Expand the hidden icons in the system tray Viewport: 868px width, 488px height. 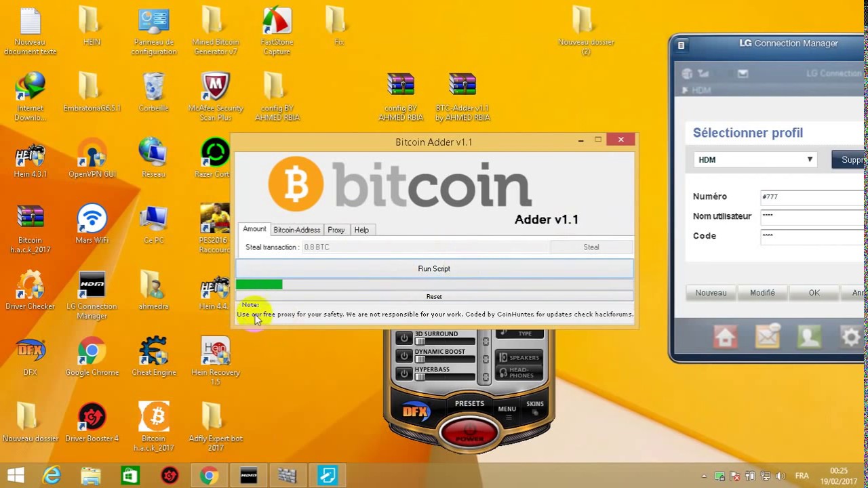[703, 474]
